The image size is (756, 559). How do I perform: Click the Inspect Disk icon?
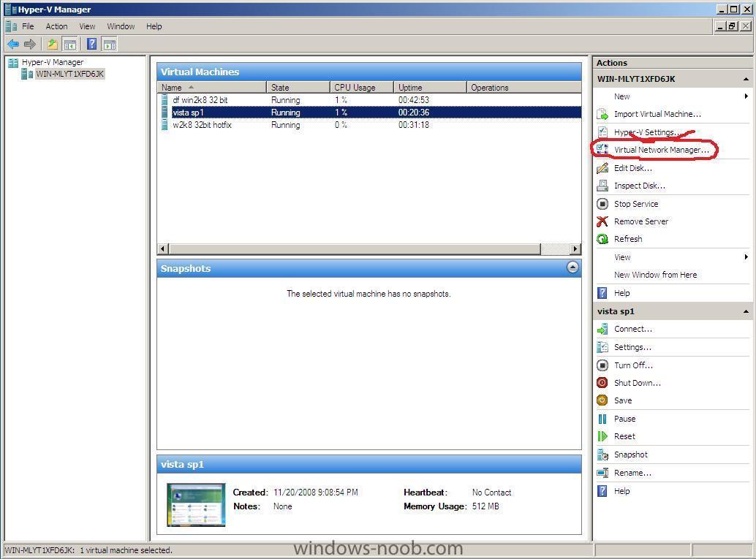pos(602,186)
